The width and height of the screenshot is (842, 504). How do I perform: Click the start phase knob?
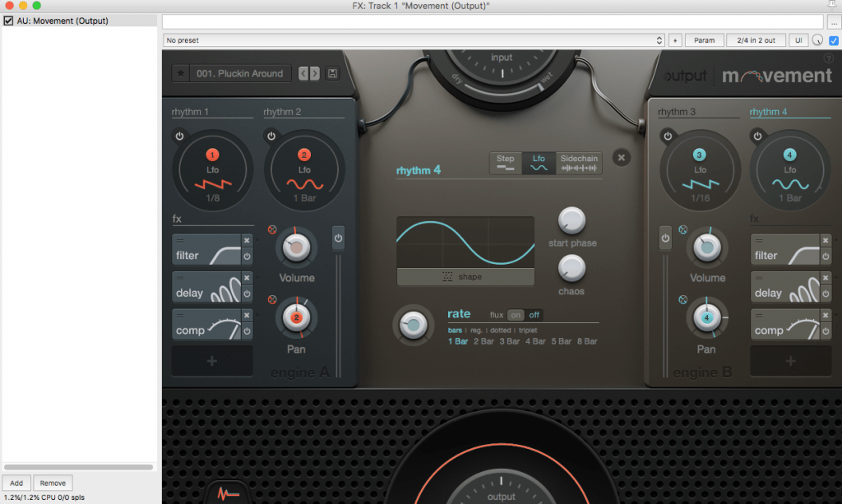tap(572, 220)
